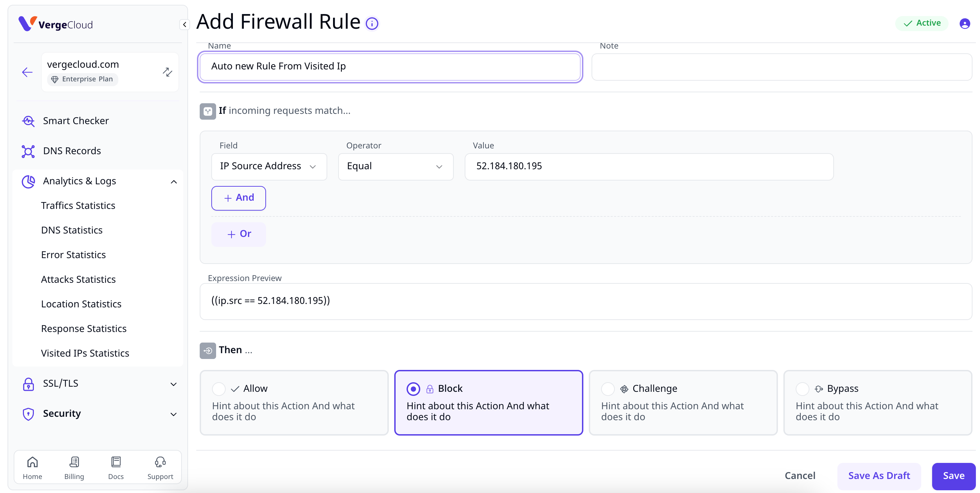The height and width of the screenshot is (493, 980).
Task: Go to DNS Records in sidebar
Action: [72, 151]
